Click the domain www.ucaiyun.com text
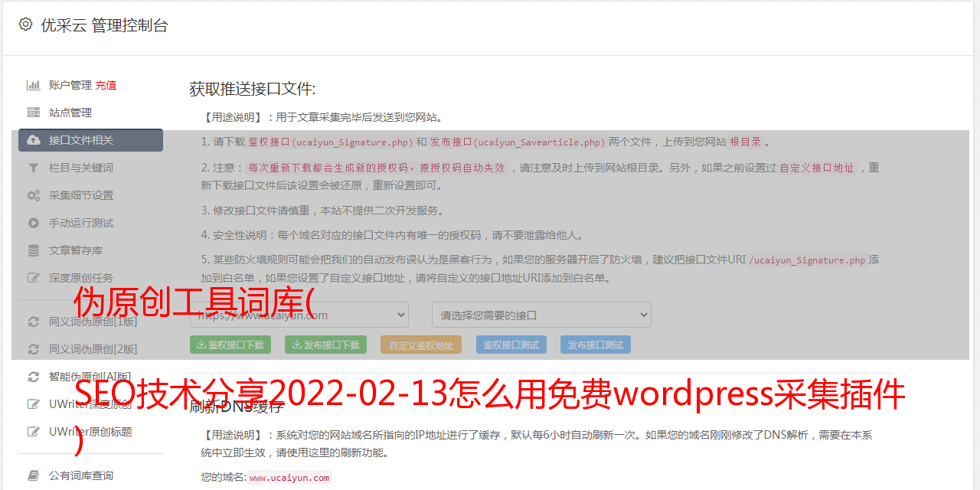 coord(289,477)
